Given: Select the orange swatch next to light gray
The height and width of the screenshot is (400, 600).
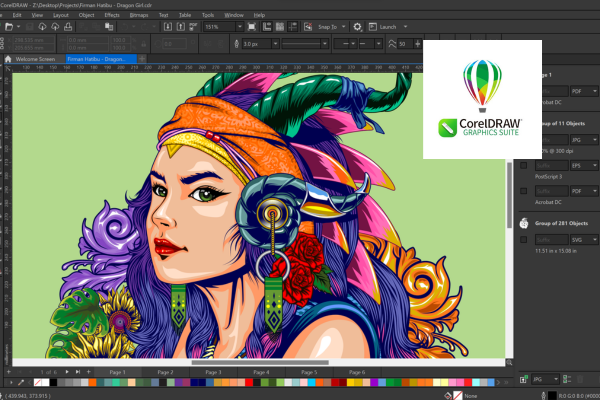Looking at the screenshot, I should click(x=92, y=382).
